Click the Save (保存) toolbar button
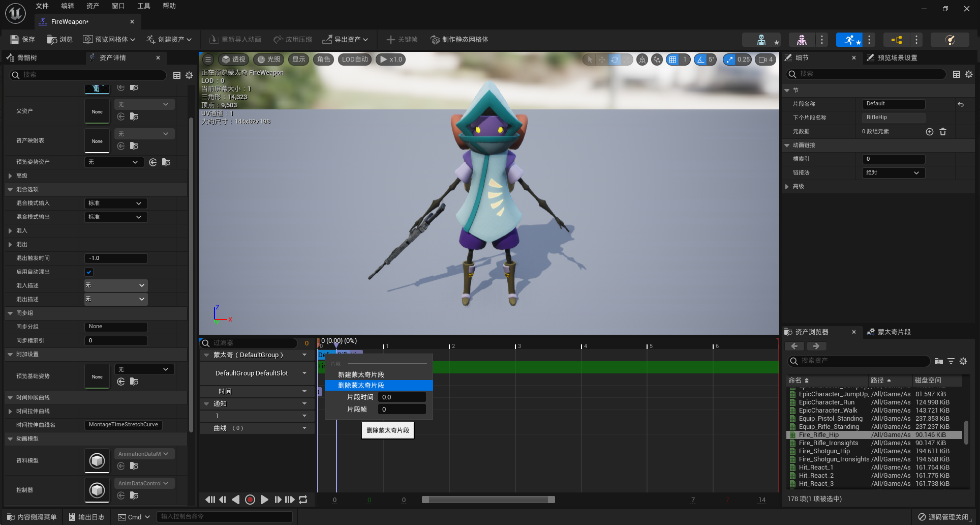 pyautogui.click(x=22, y=39)
